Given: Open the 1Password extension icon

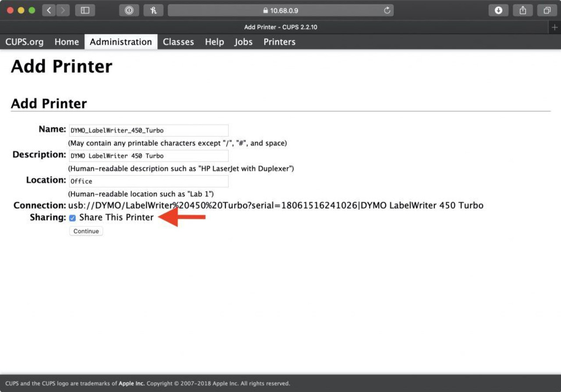Looking at the screenshot, I should point(129,11).
